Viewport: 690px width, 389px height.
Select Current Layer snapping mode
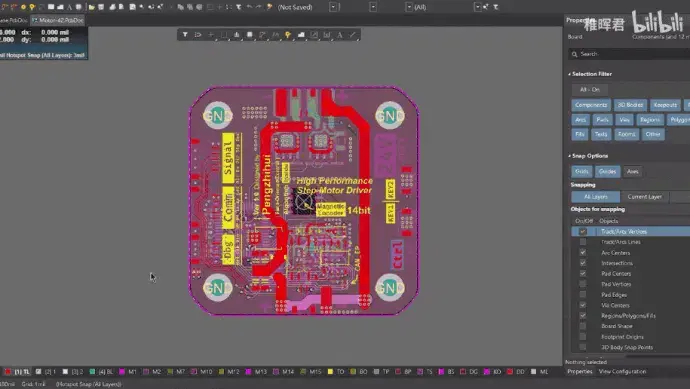(644, 197)
